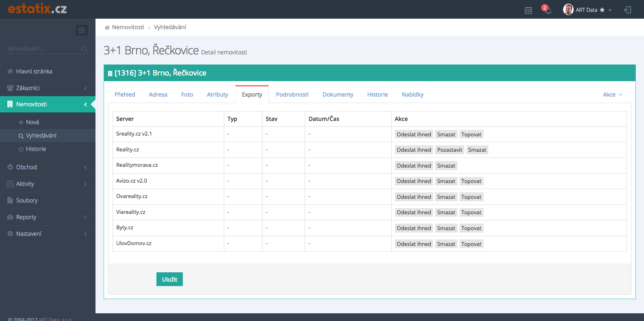Select Historie in sidebar submenu
This screenshot has width=644, height=321.
[x=48, y=149]
